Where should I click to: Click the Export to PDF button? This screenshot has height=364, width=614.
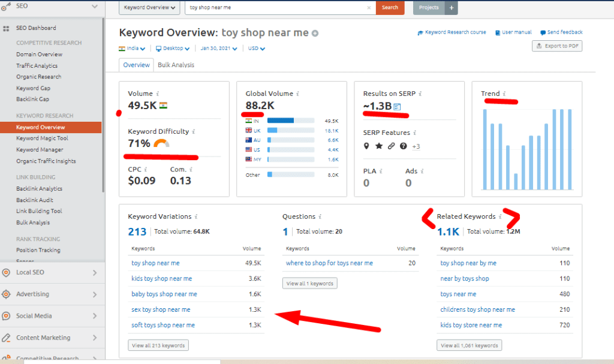[x=557, y=46]
